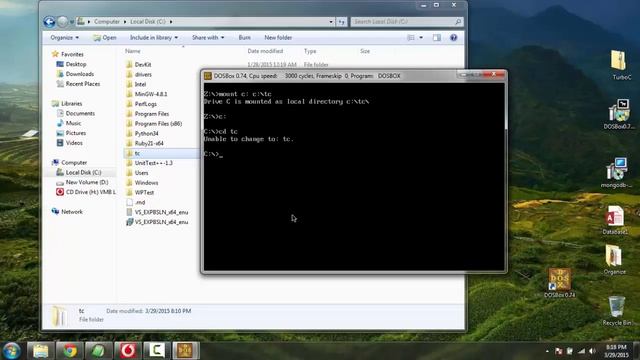Click Local Disk (C:) in address breadcrumb

click(148, 22)
